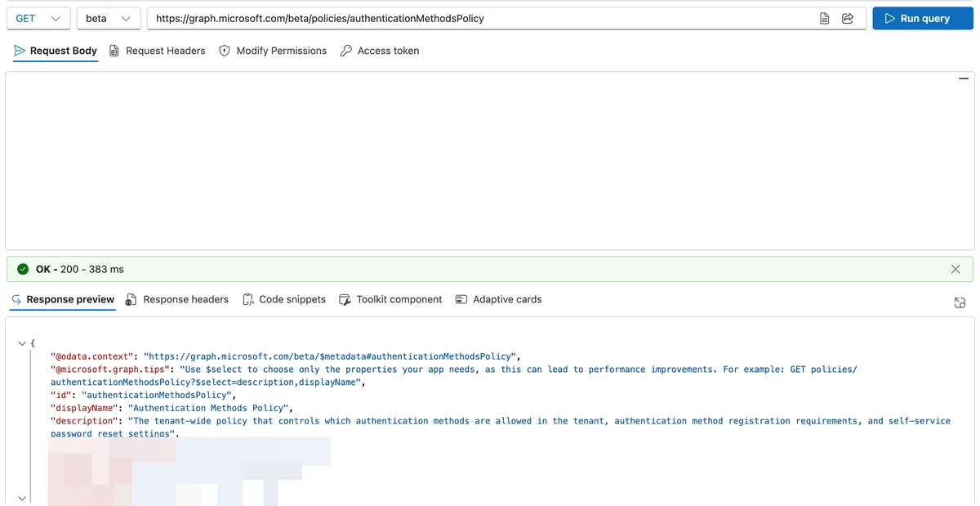Screen dimensions: 980x506
Task: Open the Adaptive cards tab
Action: (499, 300)
